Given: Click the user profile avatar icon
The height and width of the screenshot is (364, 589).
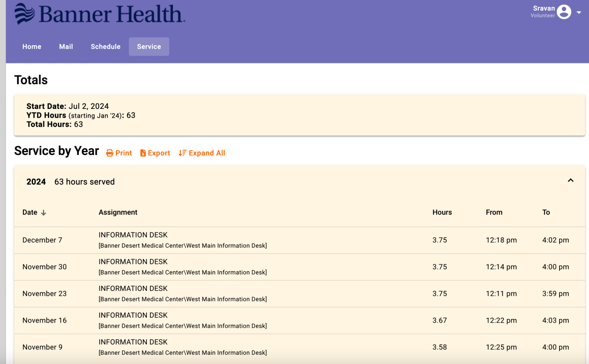Looking at the screenshot, I should (x=564, y=12).
